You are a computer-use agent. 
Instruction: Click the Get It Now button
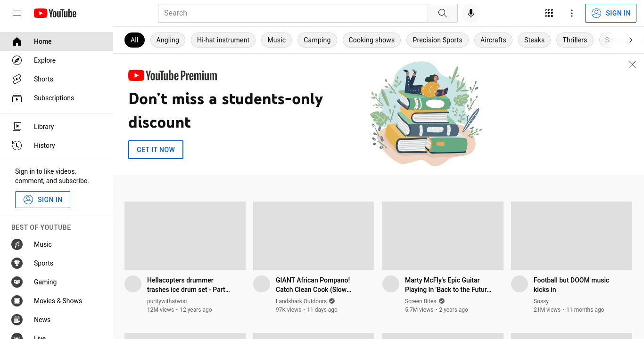(x=156, y=150)
